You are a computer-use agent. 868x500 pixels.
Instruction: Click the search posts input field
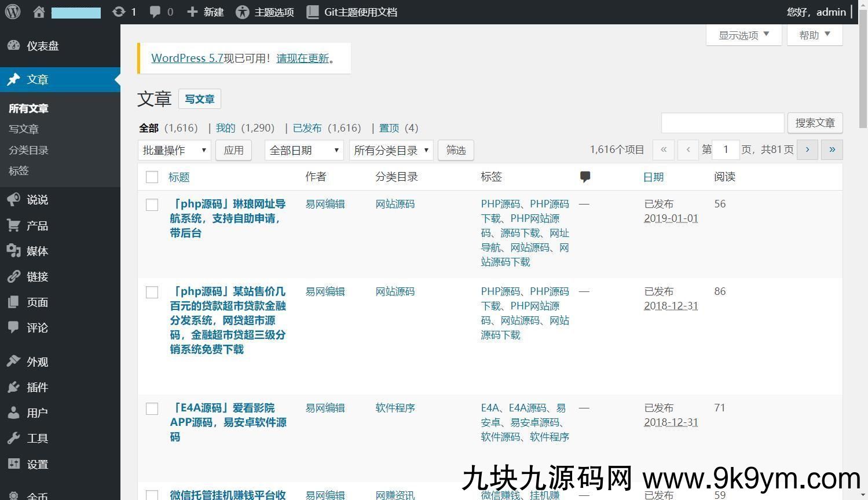[x=722, y=123]
